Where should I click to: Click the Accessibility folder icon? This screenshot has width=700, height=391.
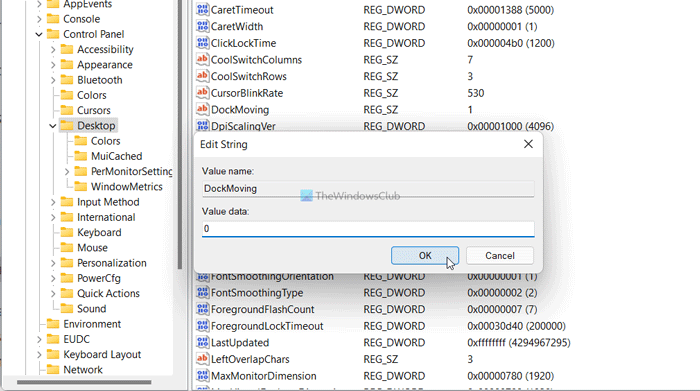[x=67, y=49]
